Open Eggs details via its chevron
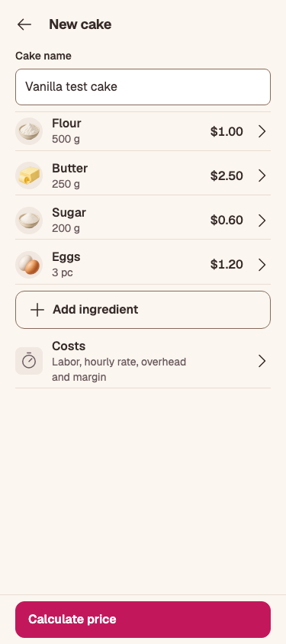 click(x=262, y=265)
